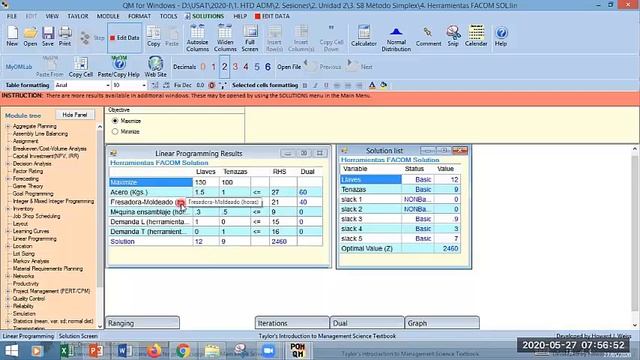This screenshot has height=360, width=640.
Task: Set decimals to 5
Action: pyautogui.click(x=257, y=67)
